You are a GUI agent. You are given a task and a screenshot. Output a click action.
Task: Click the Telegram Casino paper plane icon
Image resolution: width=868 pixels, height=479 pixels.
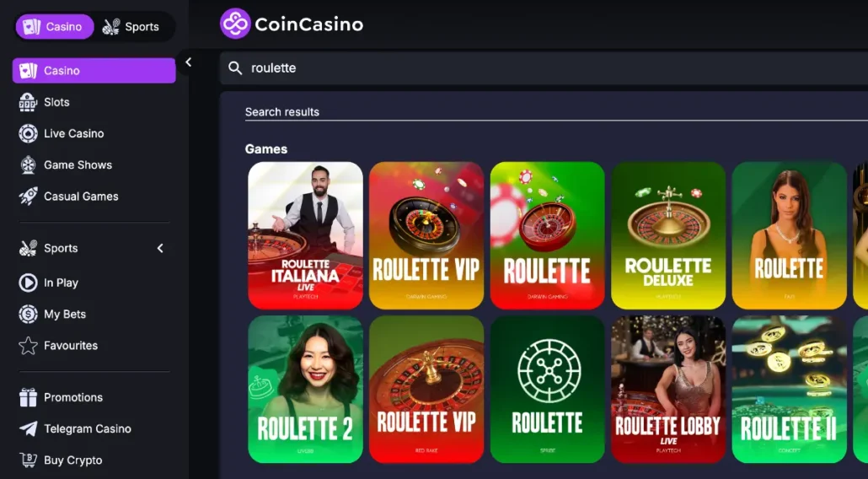[28, 428]
